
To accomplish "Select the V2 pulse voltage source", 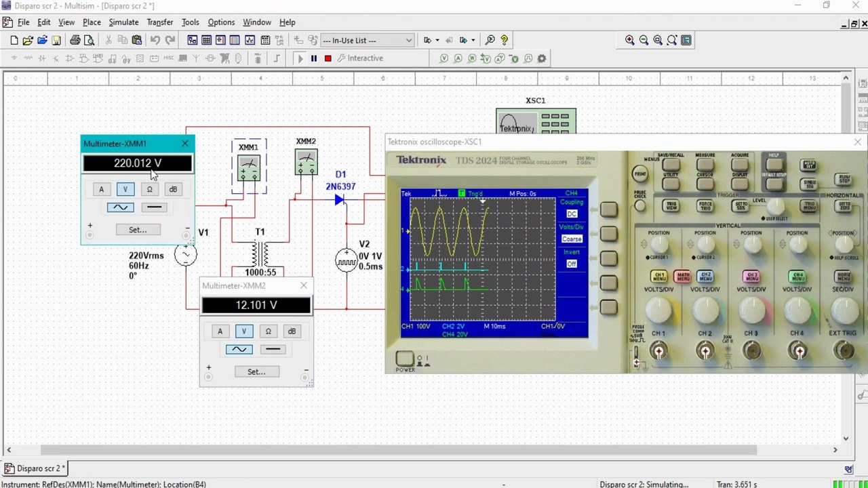I will 347,260.
